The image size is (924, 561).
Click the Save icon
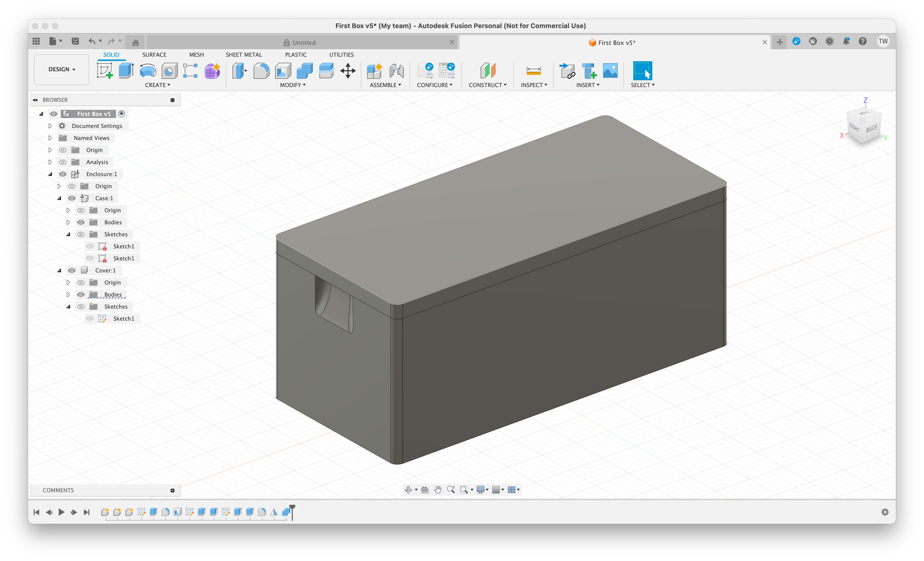[75, 41]
